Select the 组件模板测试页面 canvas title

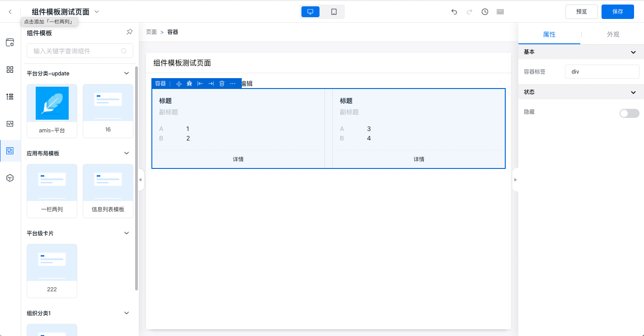[182, 63]
